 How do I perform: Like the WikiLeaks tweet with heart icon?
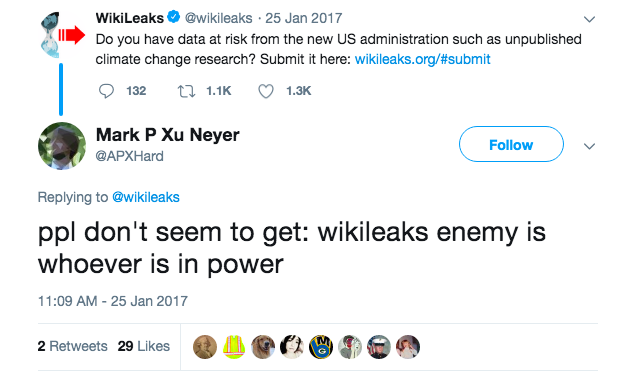point(266,91)
